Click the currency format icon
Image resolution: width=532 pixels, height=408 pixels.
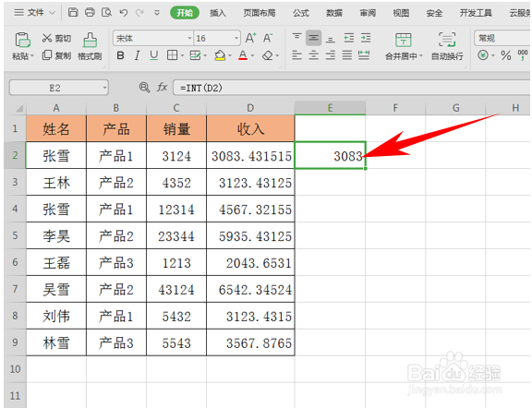tap(483, 55)
